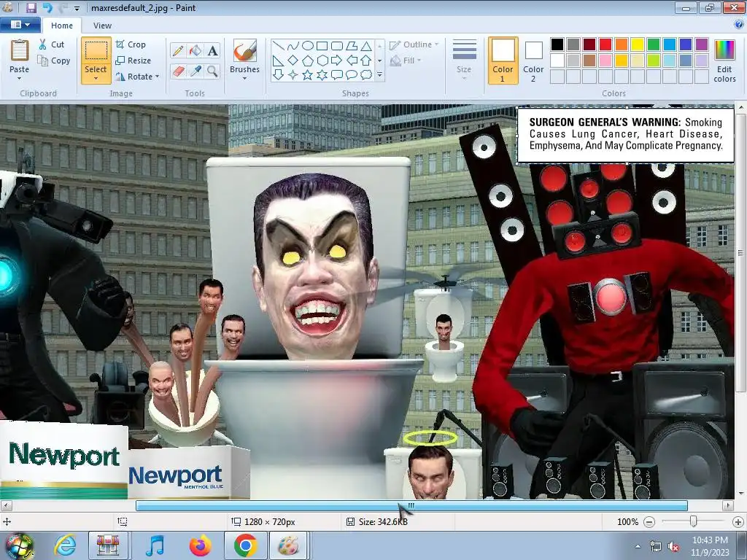Image resolution: width=747 pixels, height=560 pixels.
Task: Select the Color picker eyedropper tool
Action: pyautogui.click(x=196, y=71)
